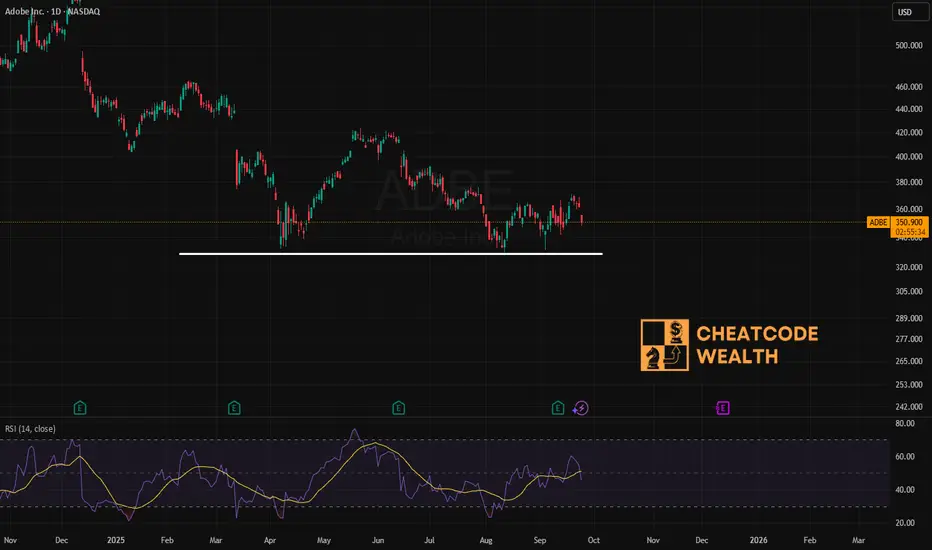932x550 pixels.
Task: Select the RSI (14, close) indicator label
Action: 30,429
